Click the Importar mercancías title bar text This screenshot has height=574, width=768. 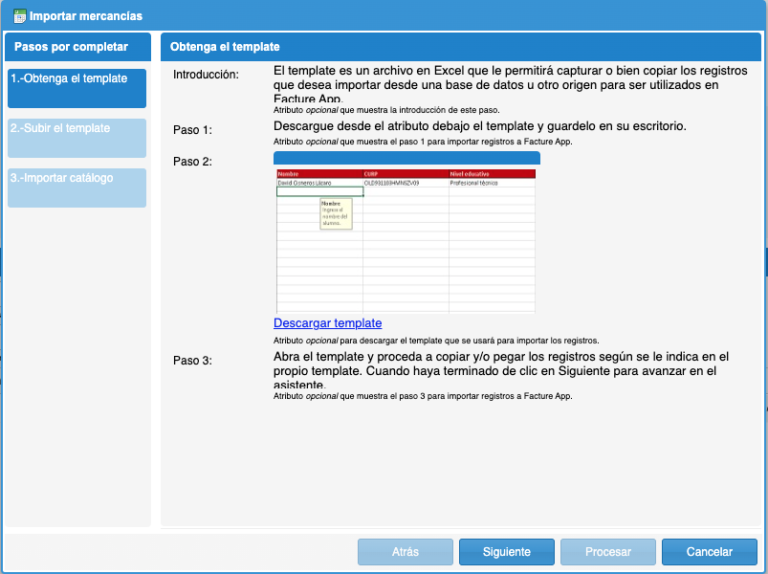click(86, 16)
